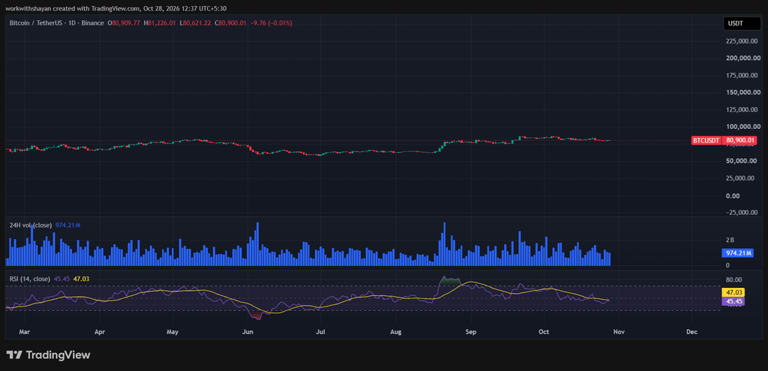
Task: Click the TradingView logo
Action: tap(48, 355)
